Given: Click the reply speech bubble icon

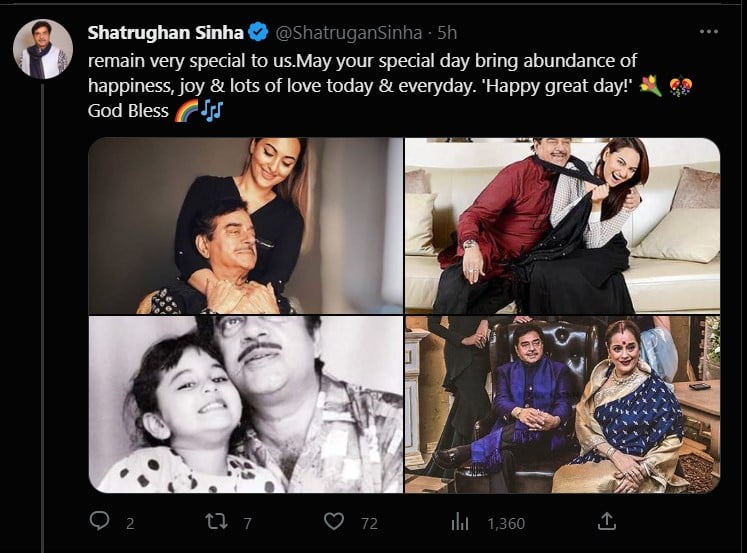Looking at the screenshot, I should (99, 521).
